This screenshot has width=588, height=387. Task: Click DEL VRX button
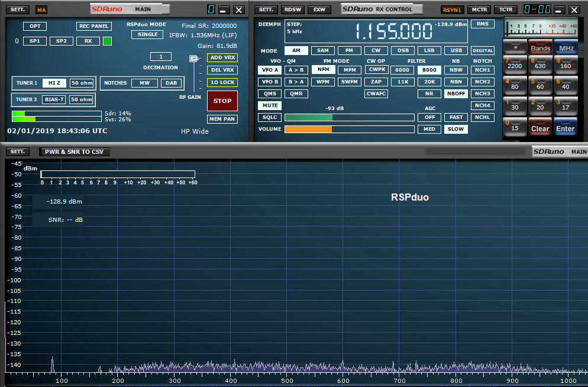[x=222, y=70]
